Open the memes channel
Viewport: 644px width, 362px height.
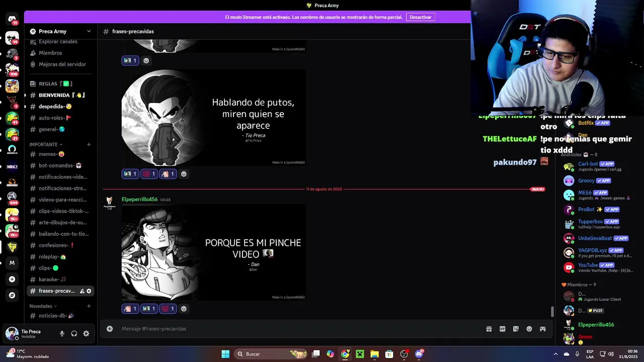point(61,154)
